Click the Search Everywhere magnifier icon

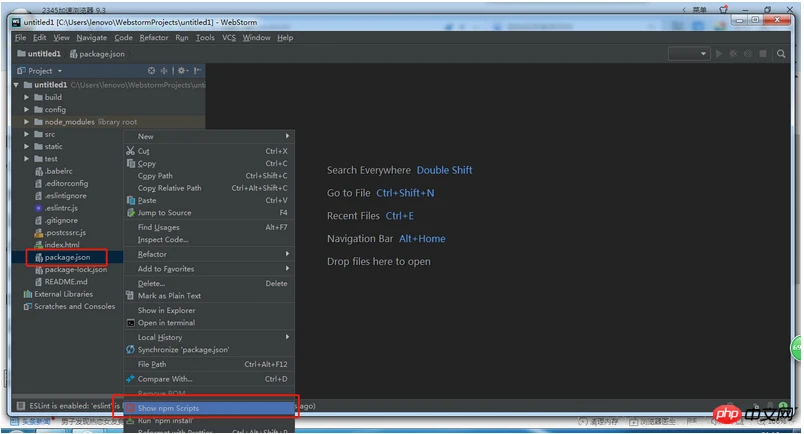tap(781, 53)
